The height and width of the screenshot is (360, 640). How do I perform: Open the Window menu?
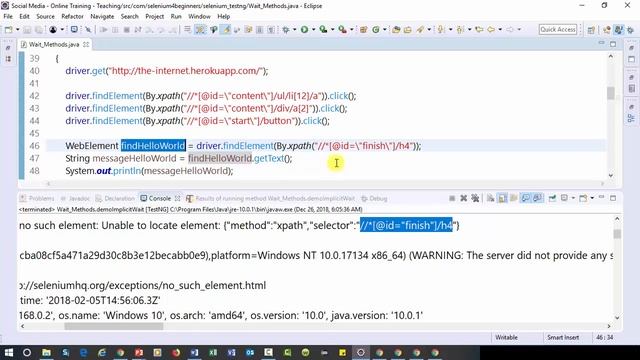(199, 16)
